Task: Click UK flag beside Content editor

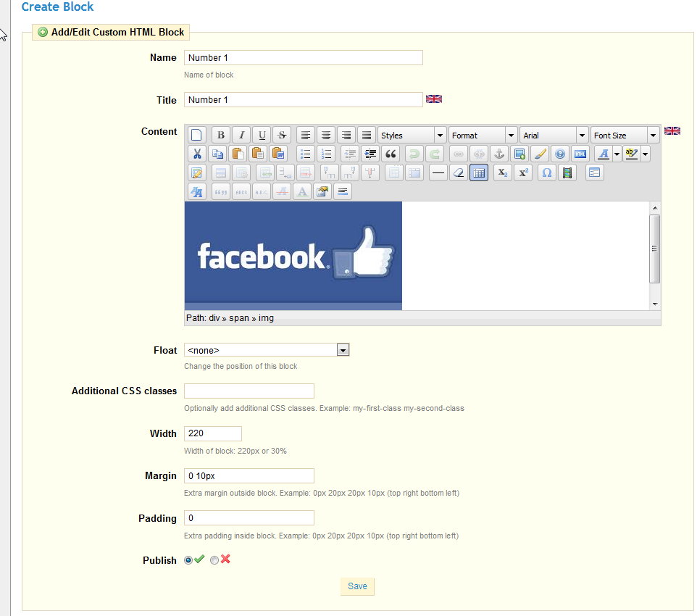Action: [x=672, y=130]
